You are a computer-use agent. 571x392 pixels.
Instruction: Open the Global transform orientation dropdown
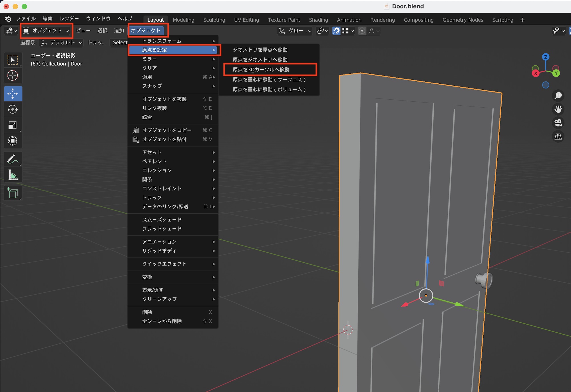coord(295,31)
